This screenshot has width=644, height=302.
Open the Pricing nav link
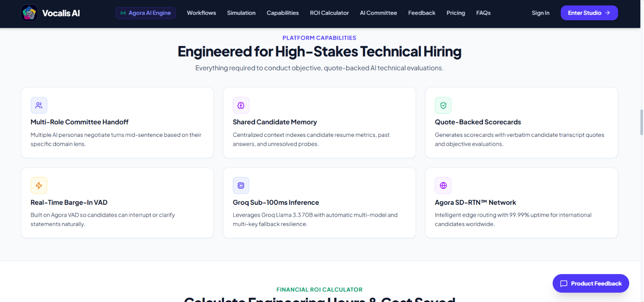[455, 13]
